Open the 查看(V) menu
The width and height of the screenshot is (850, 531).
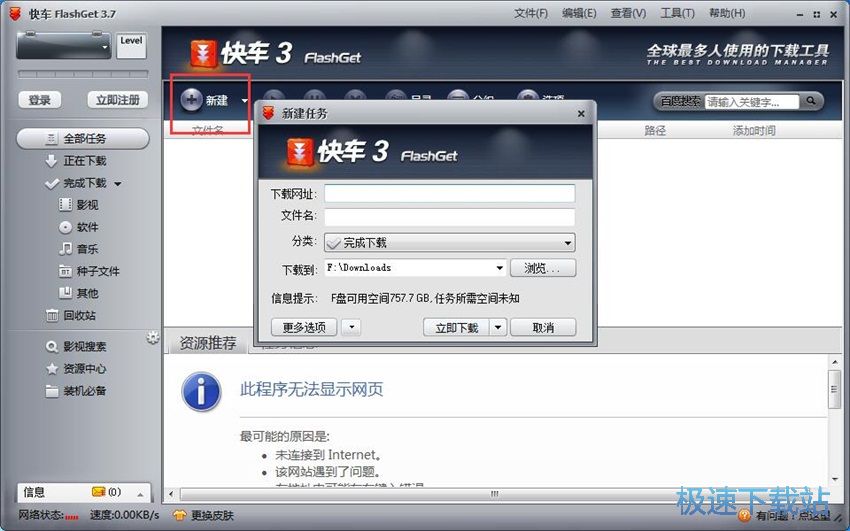(x=628, y=14)
